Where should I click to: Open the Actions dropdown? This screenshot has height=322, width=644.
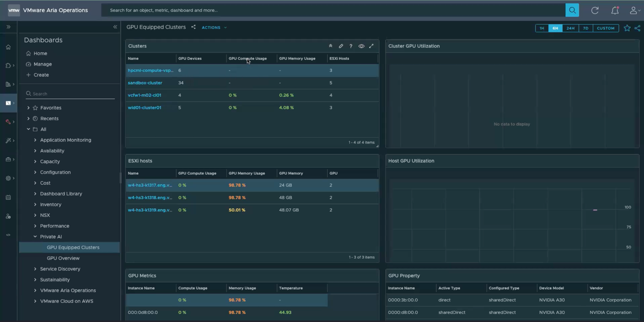click(x=214, y=28)
